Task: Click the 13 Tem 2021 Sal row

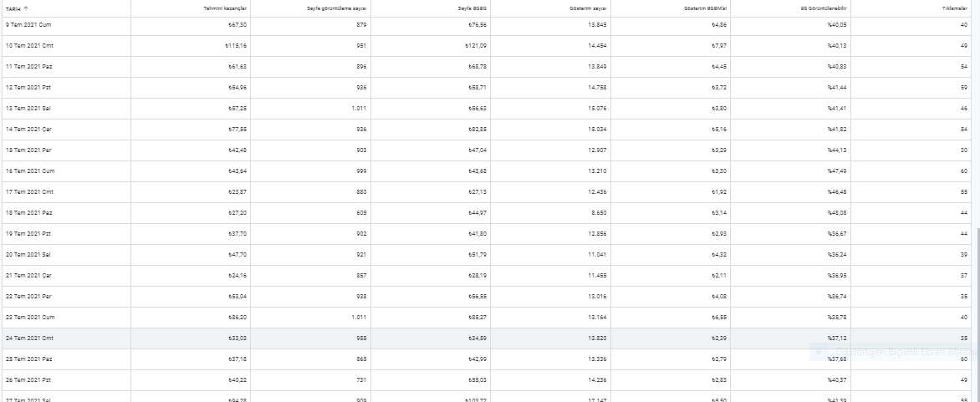Action: coord(487,109)
